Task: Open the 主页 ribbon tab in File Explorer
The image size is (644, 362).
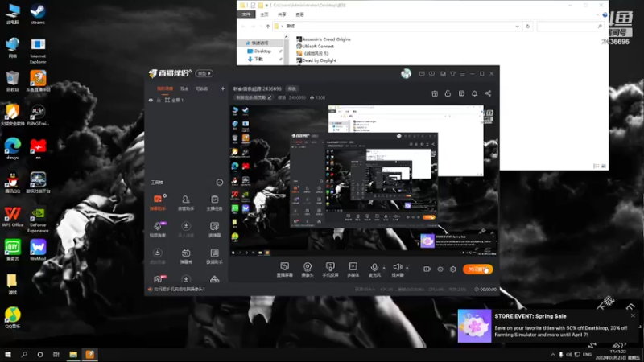Action: click(264, 14)
